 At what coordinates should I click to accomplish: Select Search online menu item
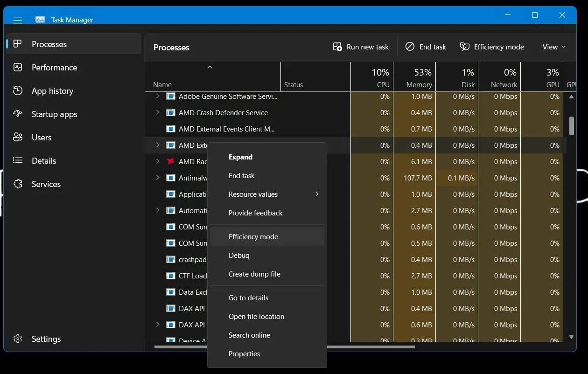point(267,335)
